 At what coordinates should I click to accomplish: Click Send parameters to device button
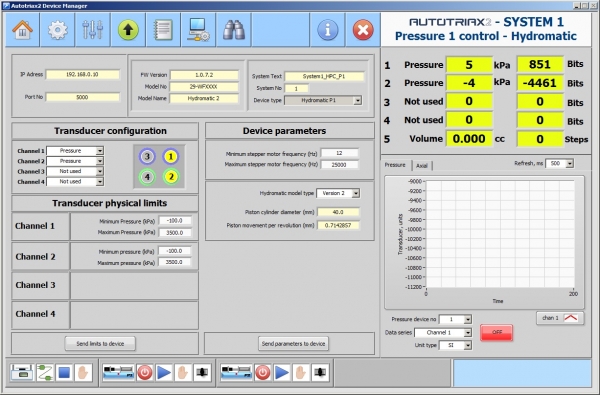(293, 344)
